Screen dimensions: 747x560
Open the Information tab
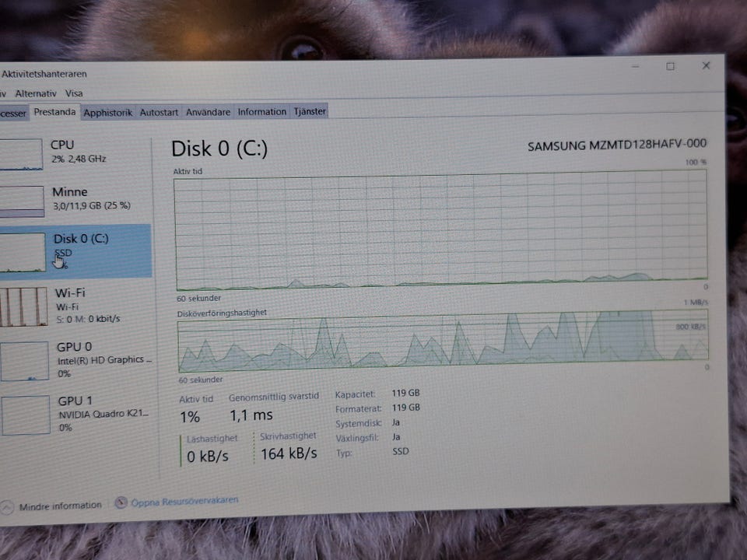pos(261,112)
